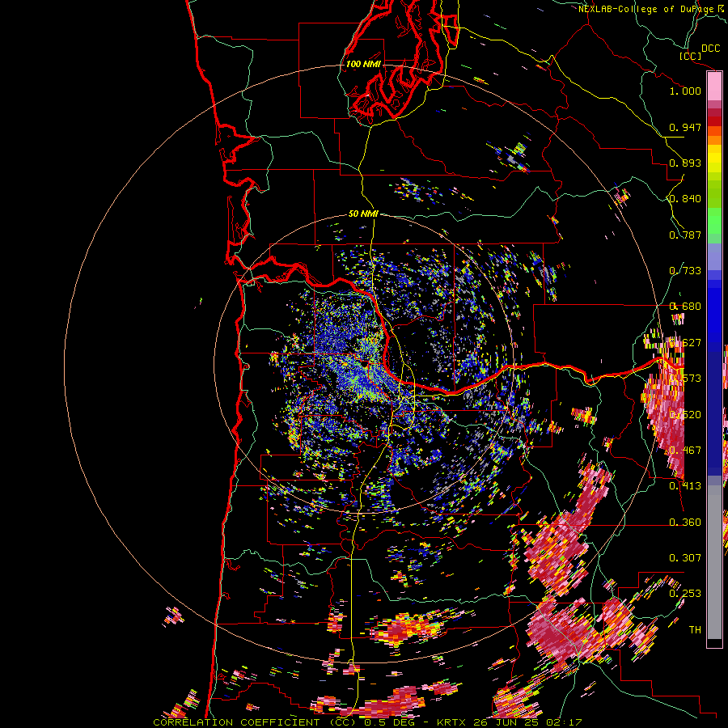
Task: Click the KRTX 26 JUN 25 02:17 timestamp
Action: click(510, 722)
